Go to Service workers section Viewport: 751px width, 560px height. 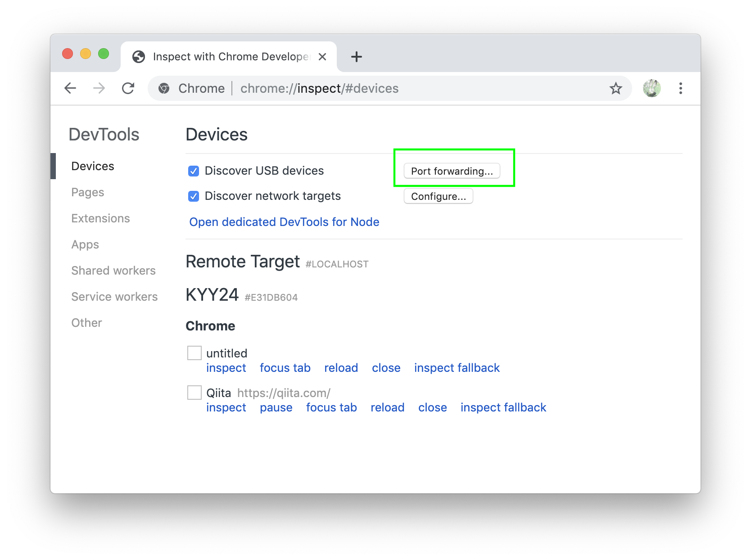(114, 297)
